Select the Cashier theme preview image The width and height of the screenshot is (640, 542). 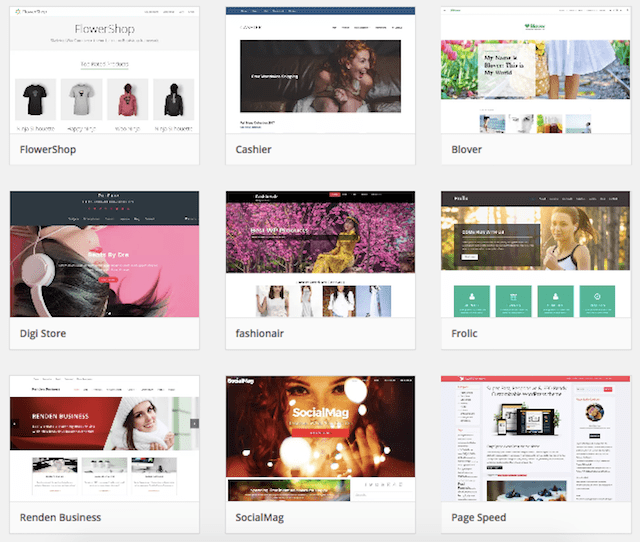320,70
